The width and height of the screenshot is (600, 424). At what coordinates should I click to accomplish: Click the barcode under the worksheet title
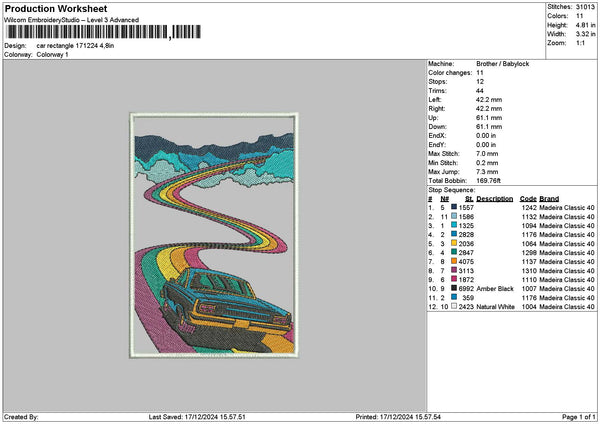click(x=88, y=33)
